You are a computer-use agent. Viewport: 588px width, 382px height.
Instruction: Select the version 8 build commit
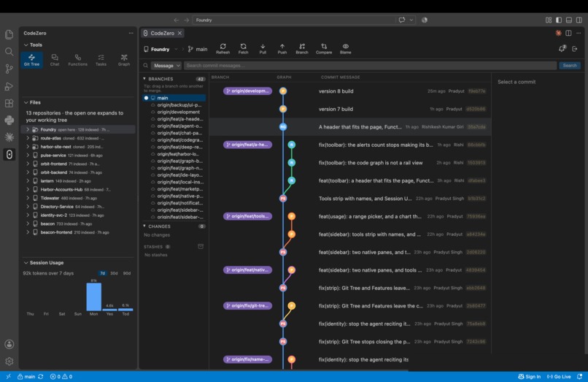point(349,91)
